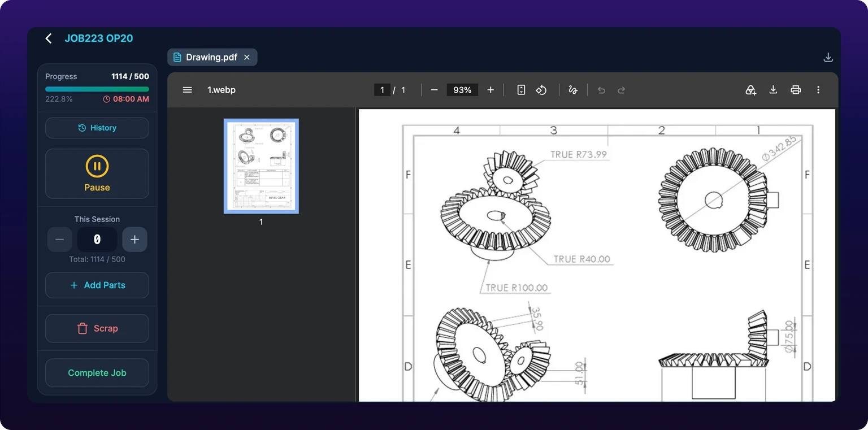Open the PDF viewer more actions menu
The image size is (868, 430).
click(818, 90)
